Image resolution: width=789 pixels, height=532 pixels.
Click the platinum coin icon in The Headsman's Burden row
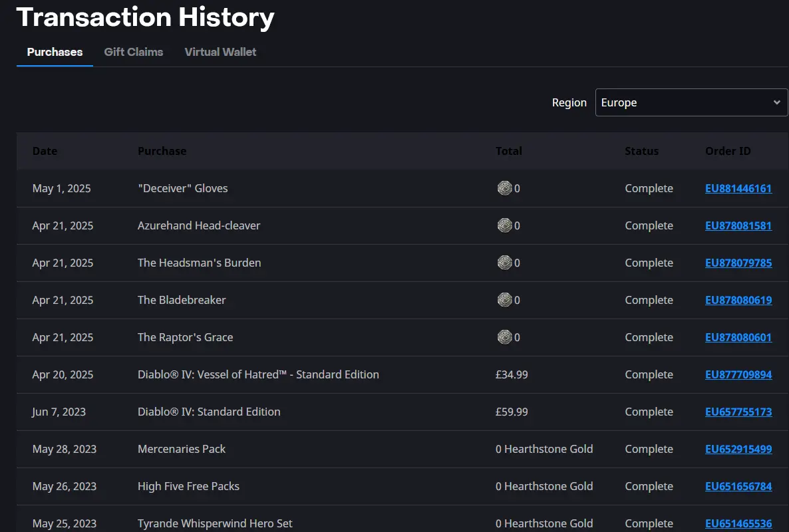[504, 263]
